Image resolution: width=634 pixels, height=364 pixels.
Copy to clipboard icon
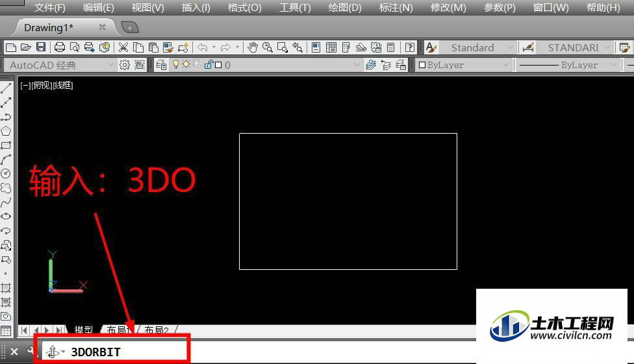(x=138, y=47)
